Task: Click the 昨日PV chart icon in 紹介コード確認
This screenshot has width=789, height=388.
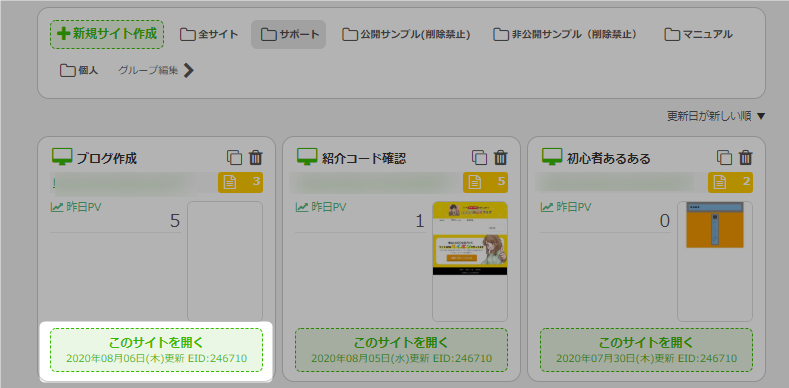Action: coord(302,207)
